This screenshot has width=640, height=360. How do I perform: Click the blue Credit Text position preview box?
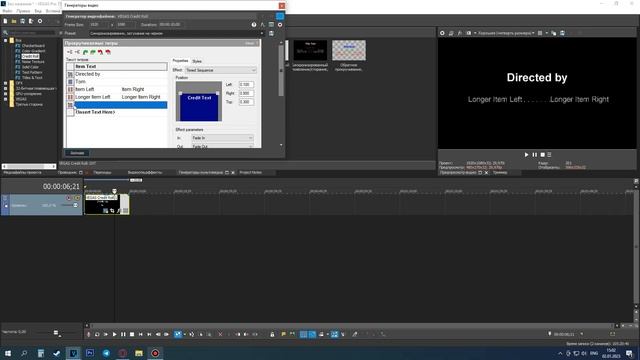click(x=199, y=106)
